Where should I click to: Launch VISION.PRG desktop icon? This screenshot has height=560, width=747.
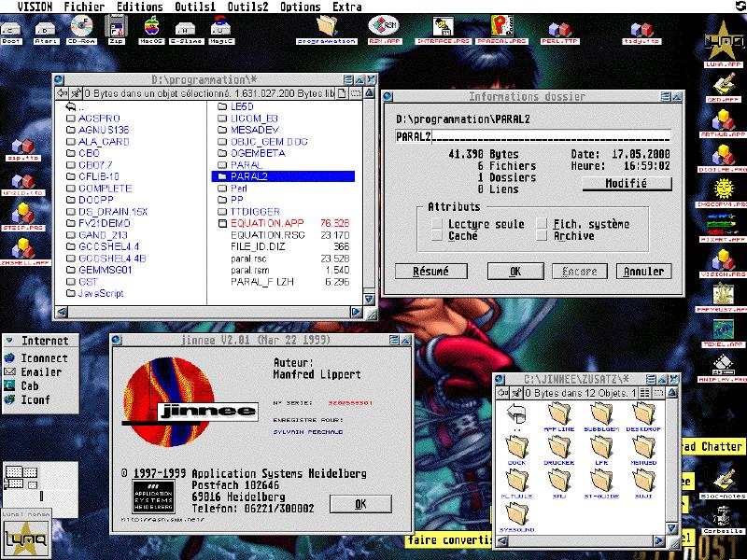click(x=723, y=263)
